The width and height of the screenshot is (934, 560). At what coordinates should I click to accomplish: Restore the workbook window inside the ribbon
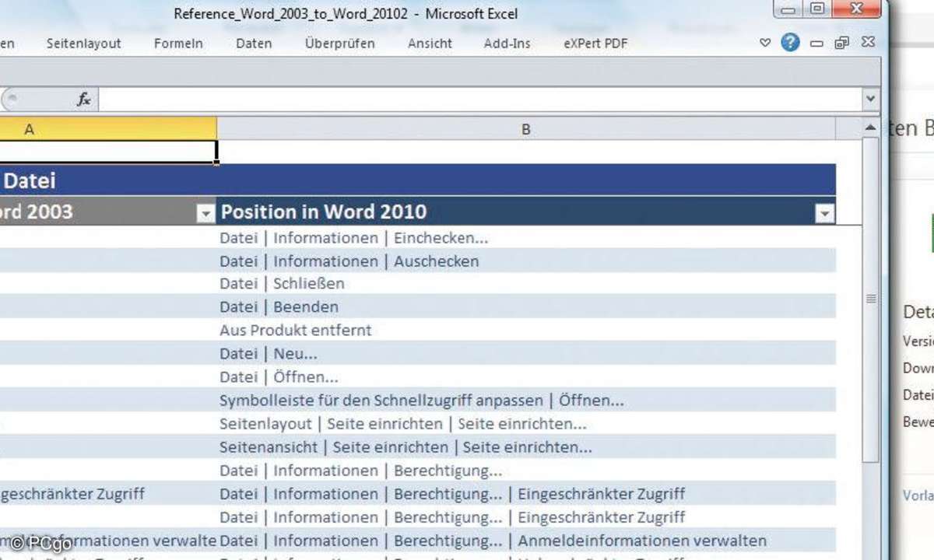click(x=841, y=44)
